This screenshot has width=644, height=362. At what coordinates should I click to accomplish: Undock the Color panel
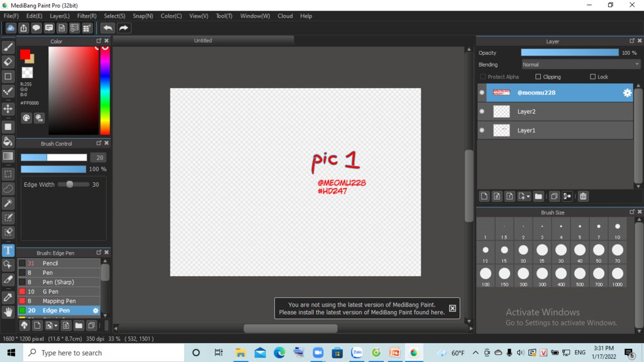(x=99, y=41)
